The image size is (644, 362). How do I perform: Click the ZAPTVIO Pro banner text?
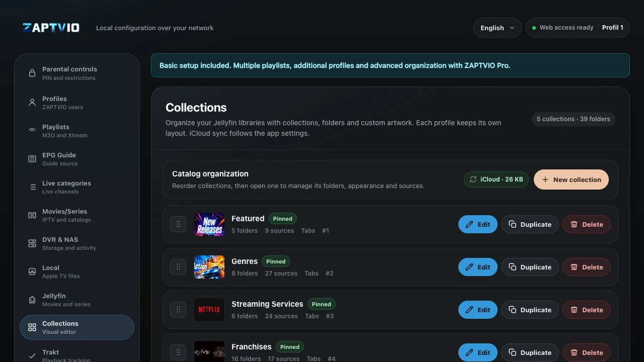click(x=335, y=65)
